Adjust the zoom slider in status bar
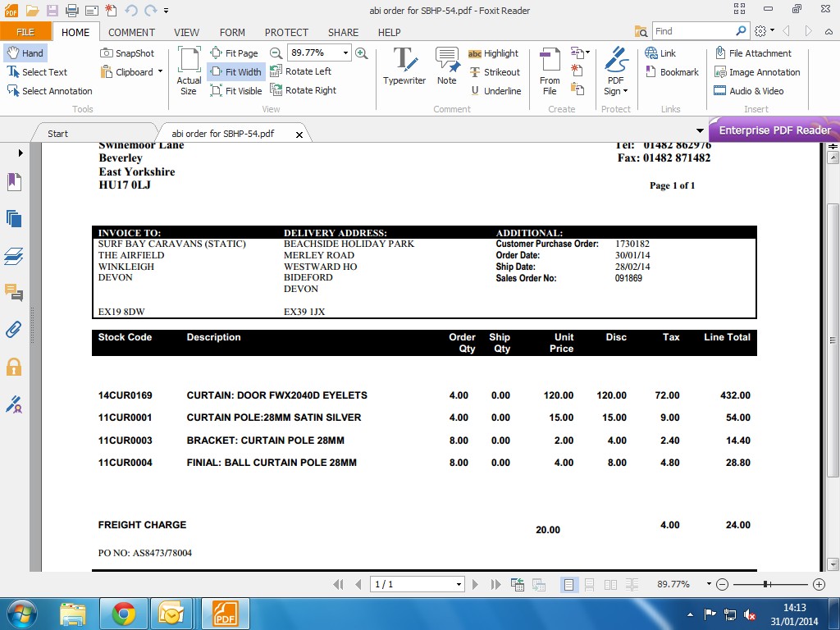Image resolution: width=840 pixels, height=630 pixels. point(765,584)
